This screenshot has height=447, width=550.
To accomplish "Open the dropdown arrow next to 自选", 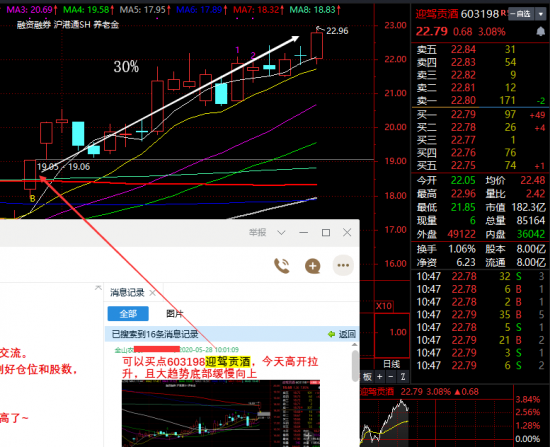I will tap(541, 14).
